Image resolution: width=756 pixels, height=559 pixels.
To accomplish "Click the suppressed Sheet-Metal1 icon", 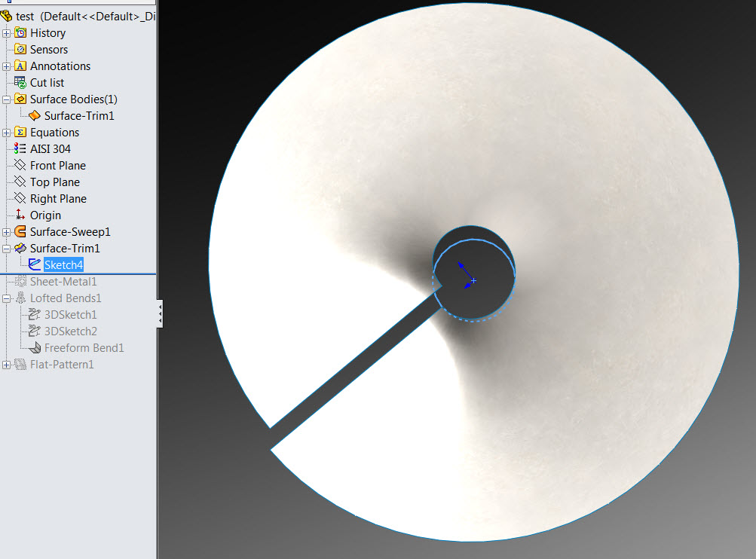I will [x=20, y=281].
